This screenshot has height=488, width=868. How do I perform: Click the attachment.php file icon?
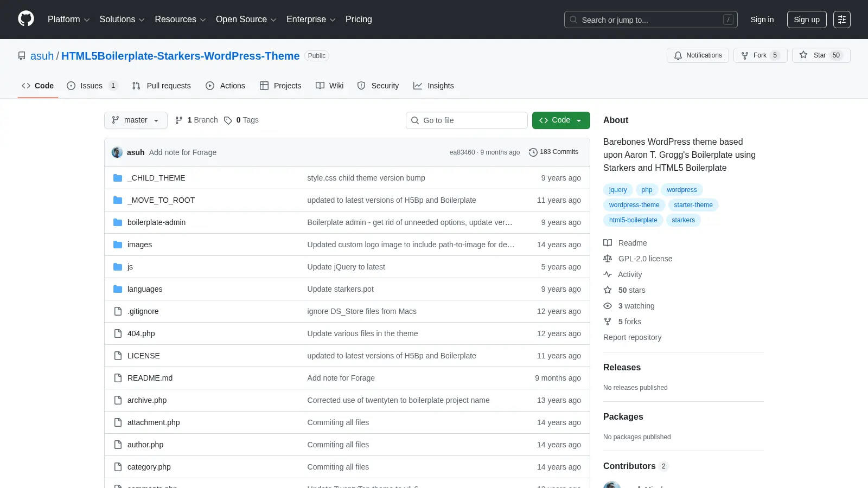pyautogui.click(x=118, y=422)
